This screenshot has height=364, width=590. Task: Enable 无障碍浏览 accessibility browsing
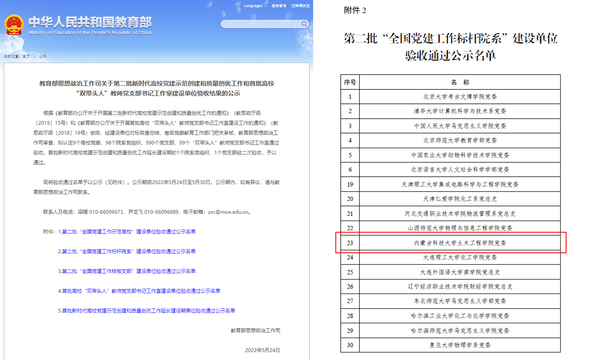point(300,6)
